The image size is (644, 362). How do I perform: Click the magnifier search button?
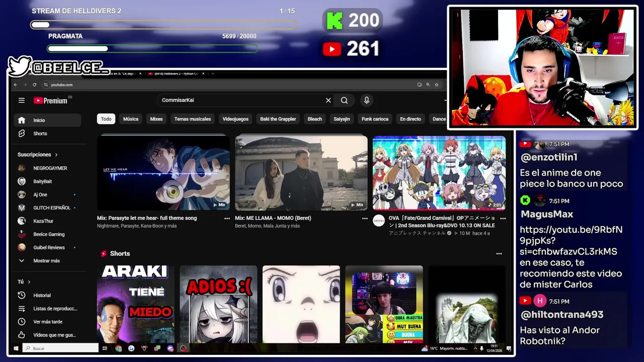pyautogui.click(x=344, y=100)
